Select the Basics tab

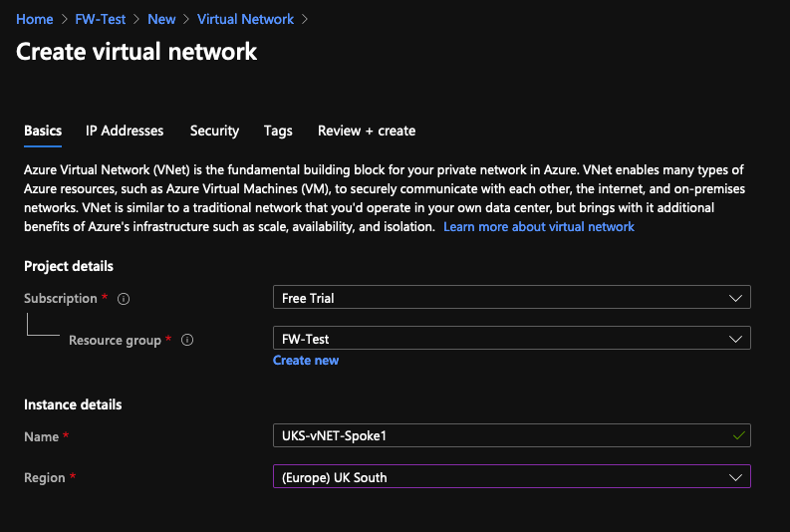pyautogui.click(x=43, y=131)
